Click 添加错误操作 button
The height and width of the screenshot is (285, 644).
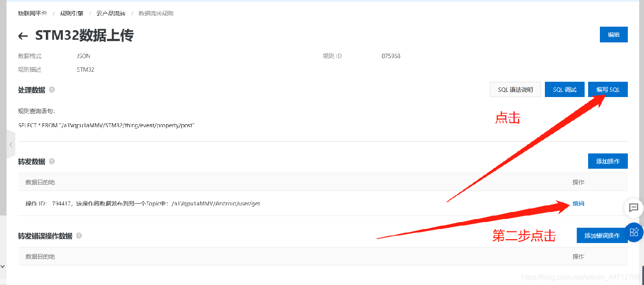(x=602, y=236)
